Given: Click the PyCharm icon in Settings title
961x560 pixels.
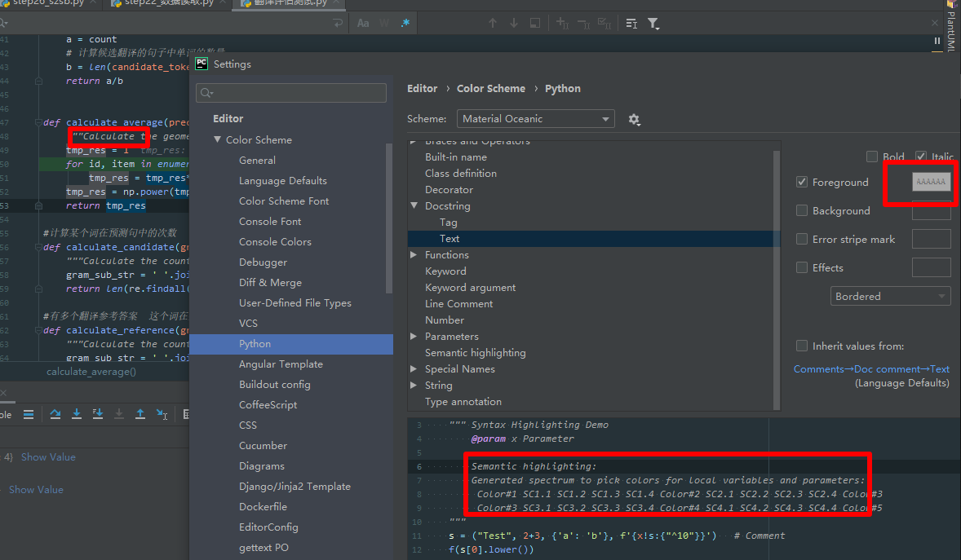Looking at the screenshot, I should tap(201, 64).
